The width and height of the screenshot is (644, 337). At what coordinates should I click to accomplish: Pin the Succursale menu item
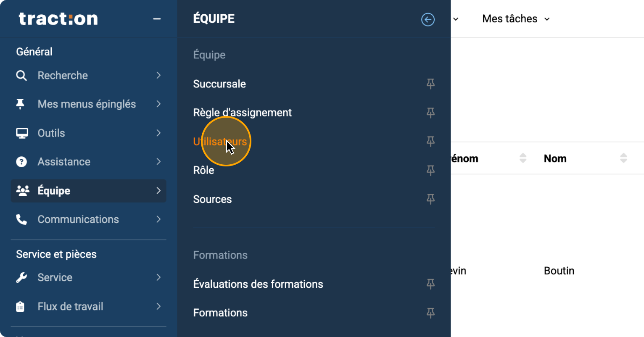pyautogui.click(x=430, y=84)
